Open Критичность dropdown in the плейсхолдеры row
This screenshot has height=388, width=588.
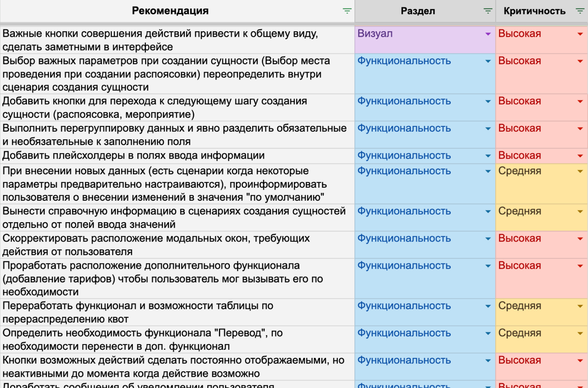580,156
